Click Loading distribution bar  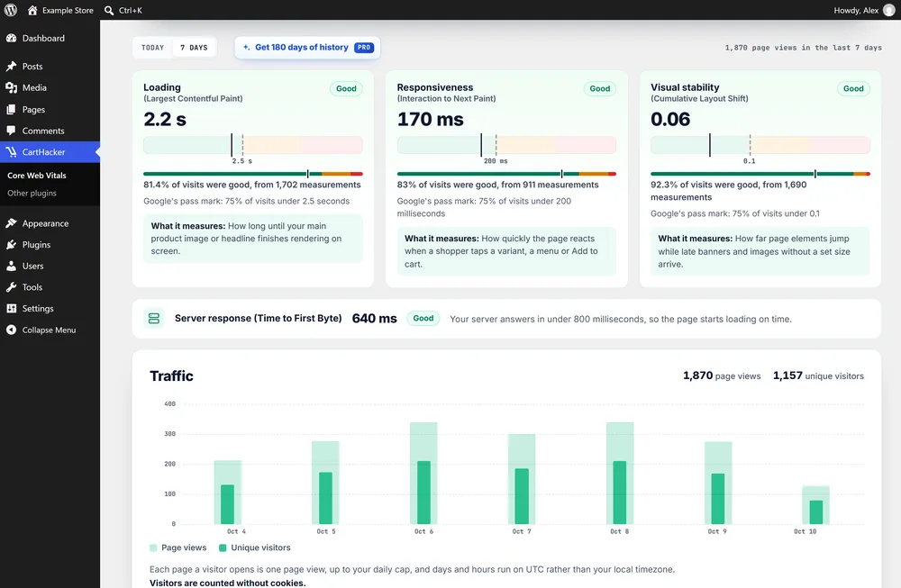click(253, 174)
